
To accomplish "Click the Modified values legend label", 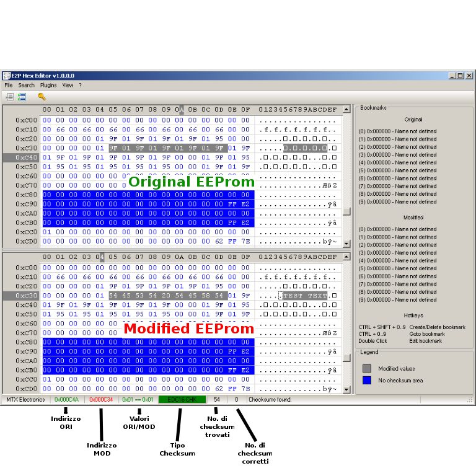I will click(397, 369).
